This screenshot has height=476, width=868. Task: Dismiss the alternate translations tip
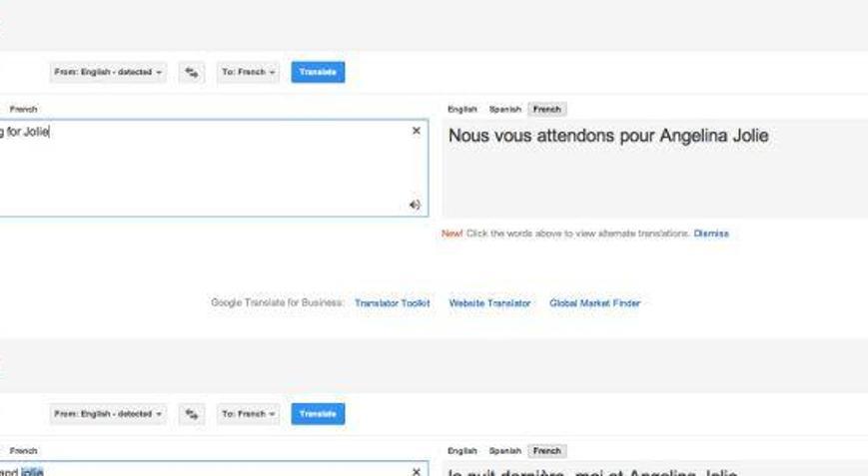[x=711, y=234]
